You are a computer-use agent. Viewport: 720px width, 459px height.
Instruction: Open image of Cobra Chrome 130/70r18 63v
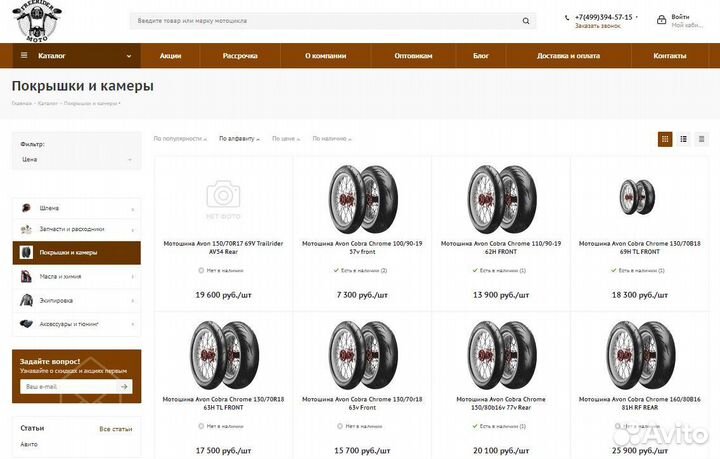[362, 355]
